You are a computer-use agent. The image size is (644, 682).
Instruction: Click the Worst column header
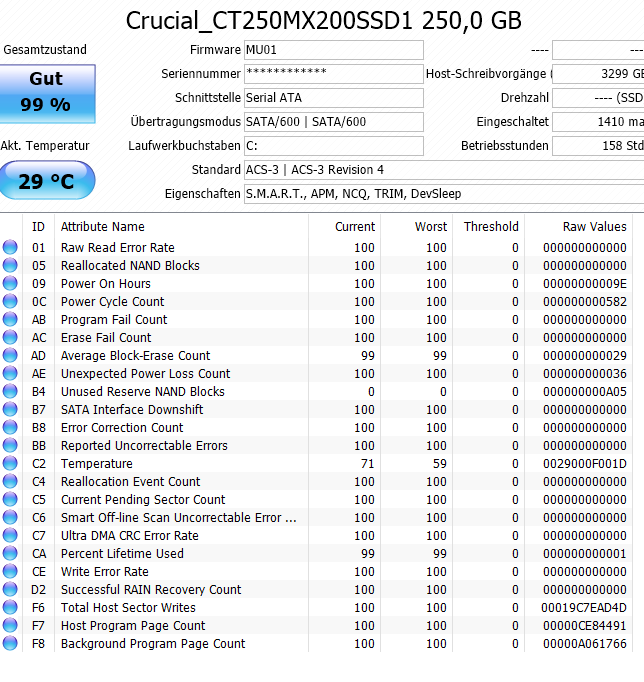417,227
